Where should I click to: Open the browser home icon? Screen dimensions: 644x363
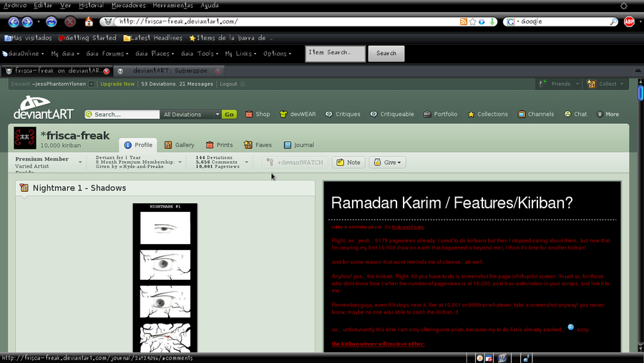click(89, 21)
